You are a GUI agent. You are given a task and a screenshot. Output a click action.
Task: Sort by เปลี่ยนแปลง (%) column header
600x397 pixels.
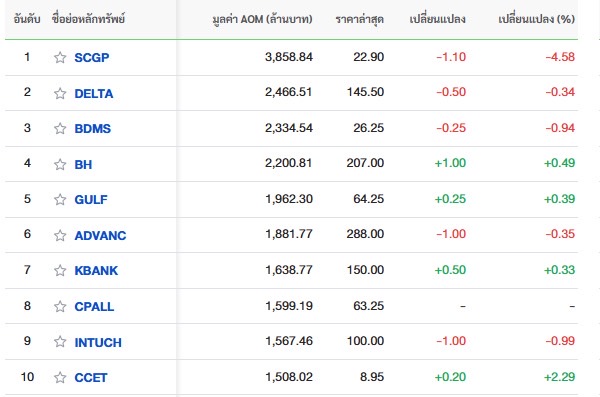click(x=536, y=19)
